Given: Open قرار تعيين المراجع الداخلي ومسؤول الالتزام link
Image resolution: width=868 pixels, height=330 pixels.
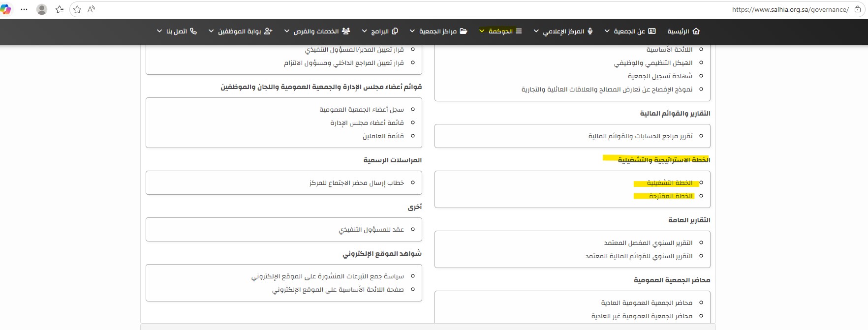Looking at the screenshot, I should pos(344,63).
